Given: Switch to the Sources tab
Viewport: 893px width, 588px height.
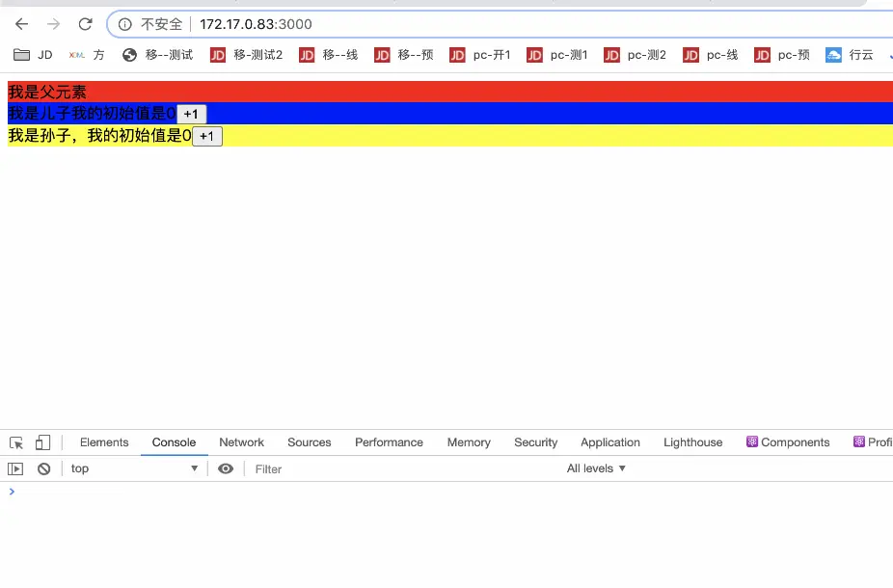Looking at the screenshot, I should [310, 442].
